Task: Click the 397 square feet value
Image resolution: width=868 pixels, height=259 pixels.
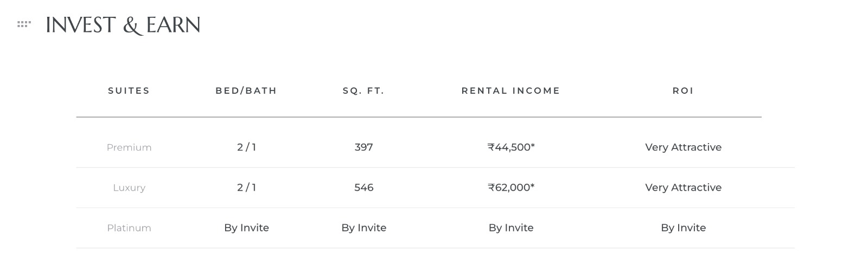Action: (363, 147)
